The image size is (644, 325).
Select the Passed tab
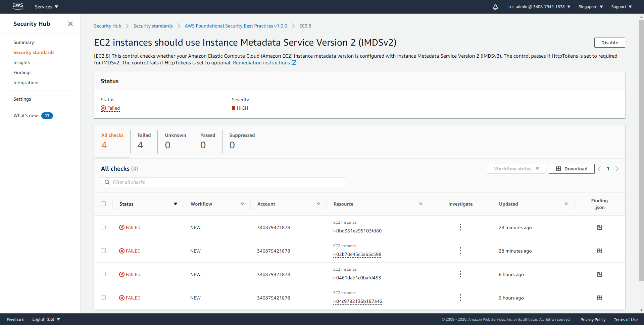(x=208, y=141)
